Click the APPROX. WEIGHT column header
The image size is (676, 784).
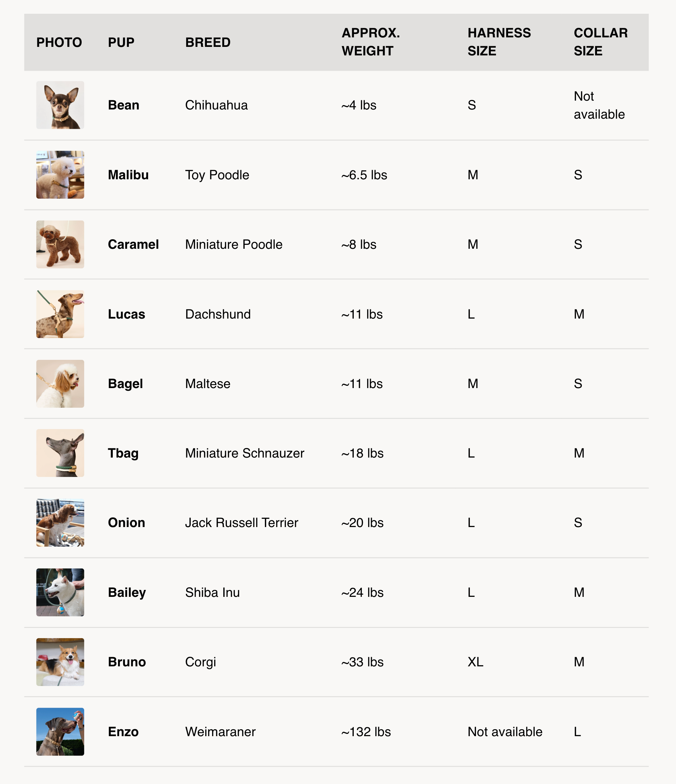click(x=370, y=42)
